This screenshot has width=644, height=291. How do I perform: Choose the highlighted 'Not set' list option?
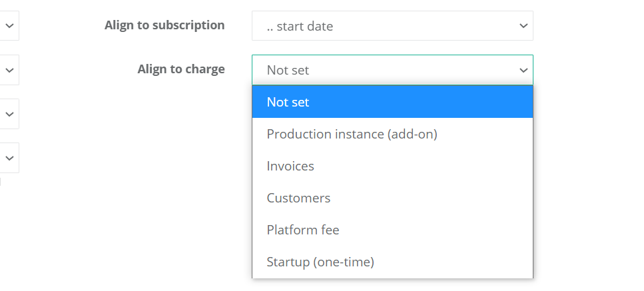(288, 103)
